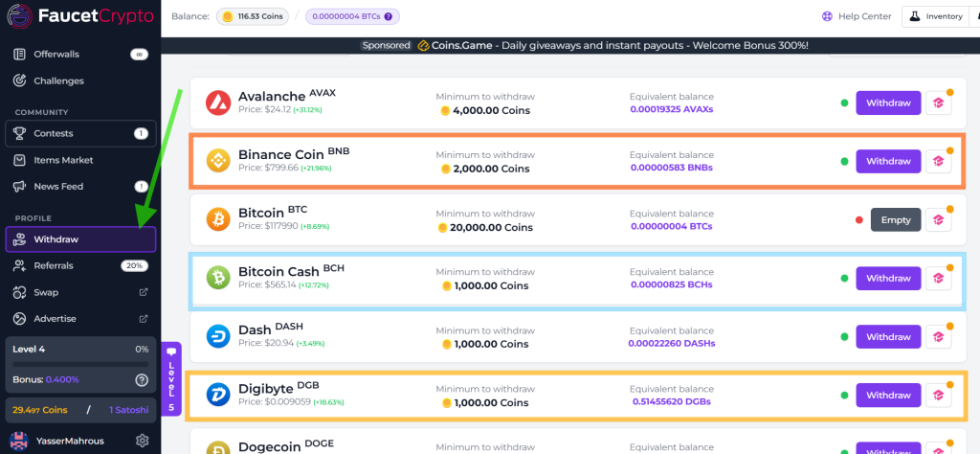
Task: Click the Dogecoin coin logo
Action: coord(219,449)
